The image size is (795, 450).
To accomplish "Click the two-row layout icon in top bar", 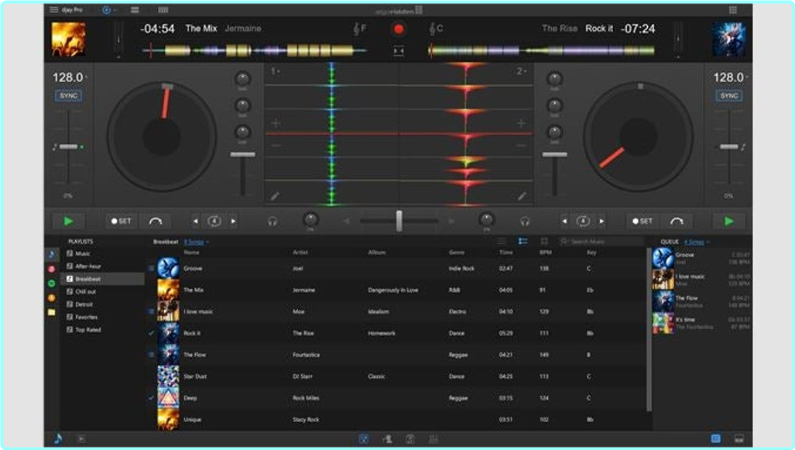I will [135, 10].
